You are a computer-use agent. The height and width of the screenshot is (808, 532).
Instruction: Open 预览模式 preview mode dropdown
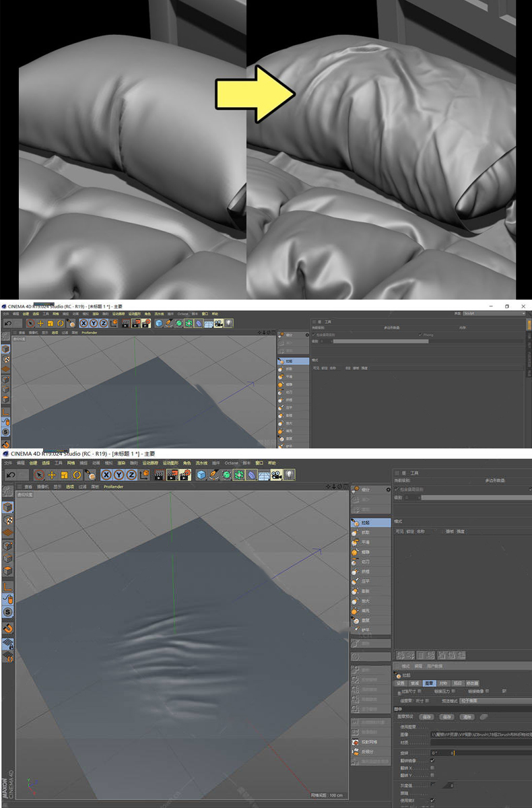pyautogui.click(x=496, y=700)
